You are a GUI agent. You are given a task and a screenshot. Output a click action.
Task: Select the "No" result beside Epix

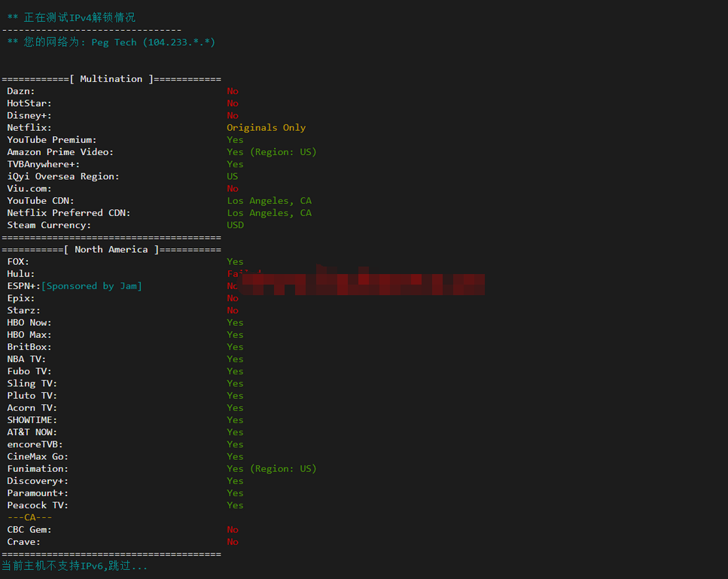click(233, 298)
